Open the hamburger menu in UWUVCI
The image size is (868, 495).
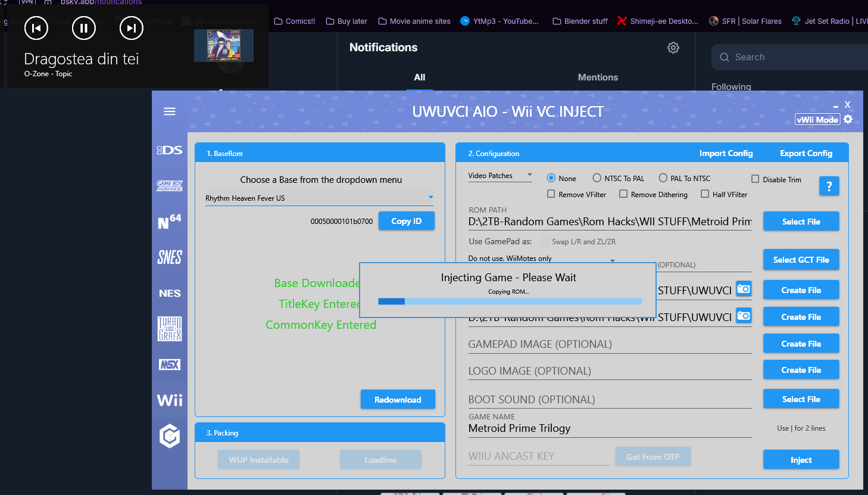click(x=170, y=111)
